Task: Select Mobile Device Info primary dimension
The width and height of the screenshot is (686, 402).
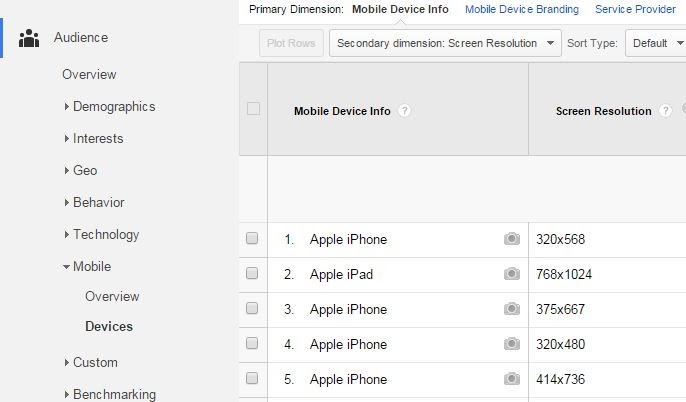Action: [x=400, y=9]
